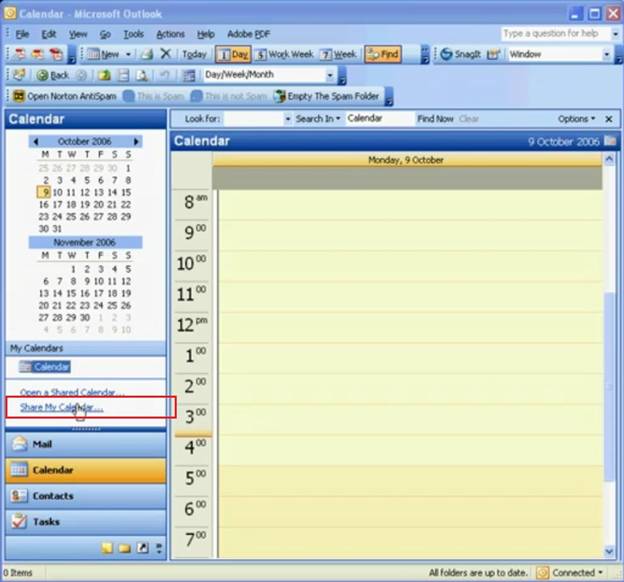Click the Find Now button
The height and width of the screenshot is (582, 624).
tap(435, 119)
